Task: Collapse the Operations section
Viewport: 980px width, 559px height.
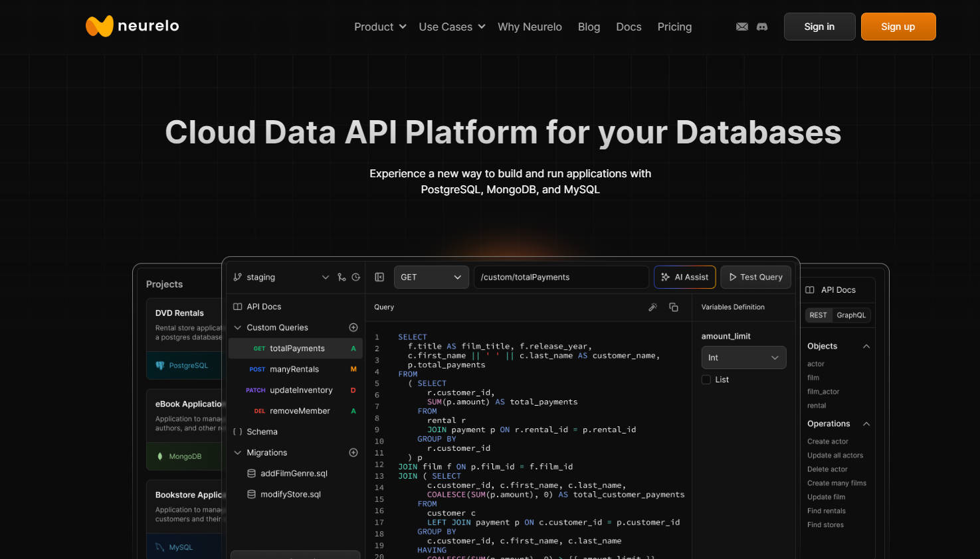Action: tap(866, 424)
